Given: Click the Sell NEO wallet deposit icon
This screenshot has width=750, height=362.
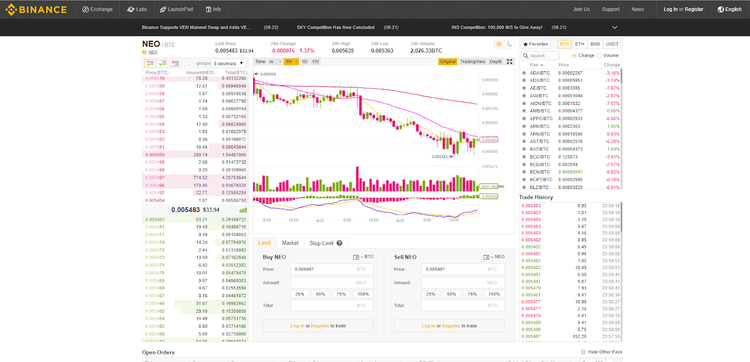Looking at the screenshot, I should coord(486,257).
